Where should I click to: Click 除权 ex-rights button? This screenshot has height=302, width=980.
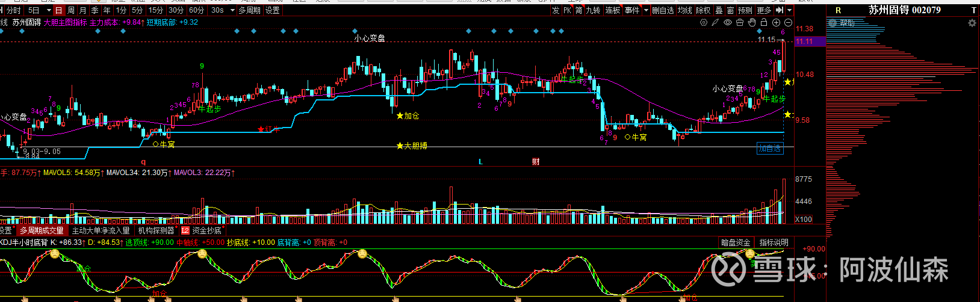coord(703,10)
